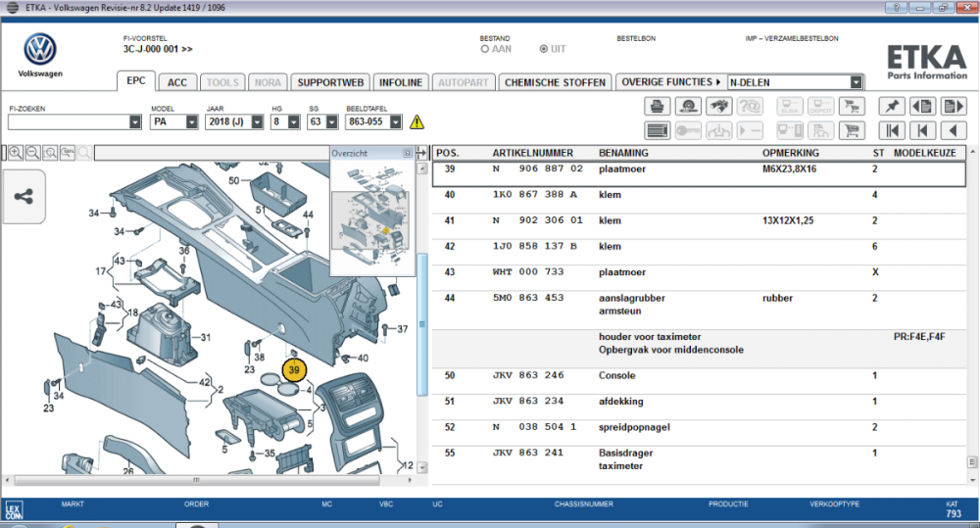This screenshot has width=980, height=528.
Task: Open the BEELDTAFEL dropdown showing 863-055
Action: (x=396, y=122)
